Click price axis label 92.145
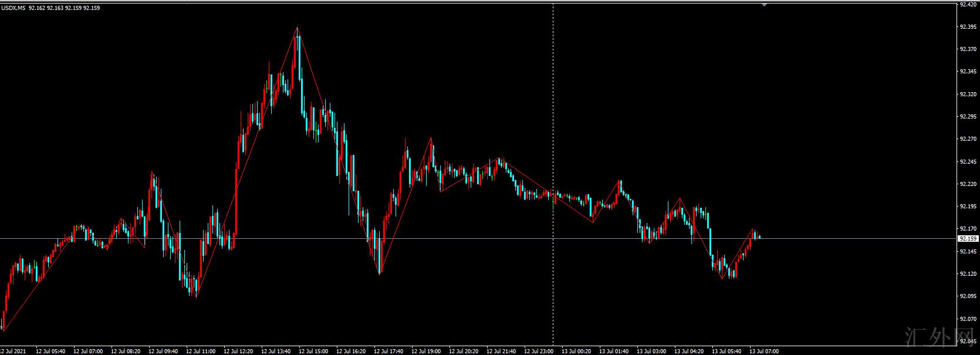 tap(968, 252)
